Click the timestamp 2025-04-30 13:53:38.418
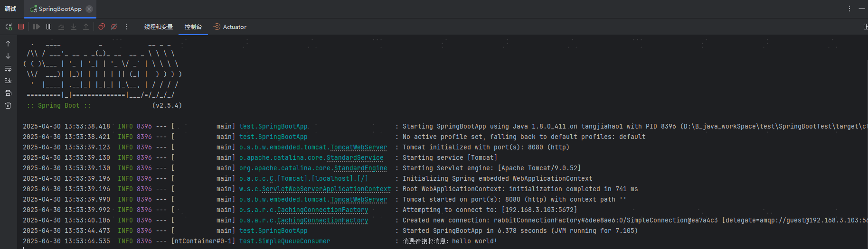 (66, 127)
